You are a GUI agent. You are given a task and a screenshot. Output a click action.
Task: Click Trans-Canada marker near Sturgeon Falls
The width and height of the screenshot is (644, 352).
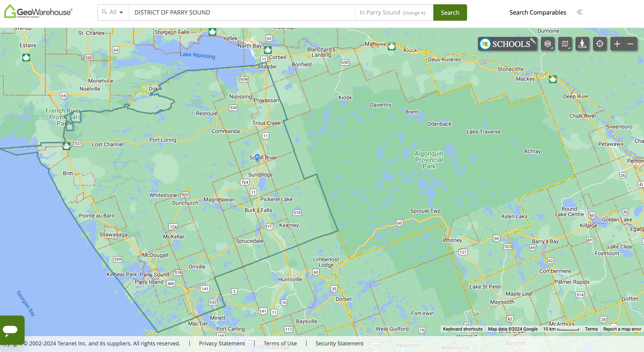click(x=212, y=32)
